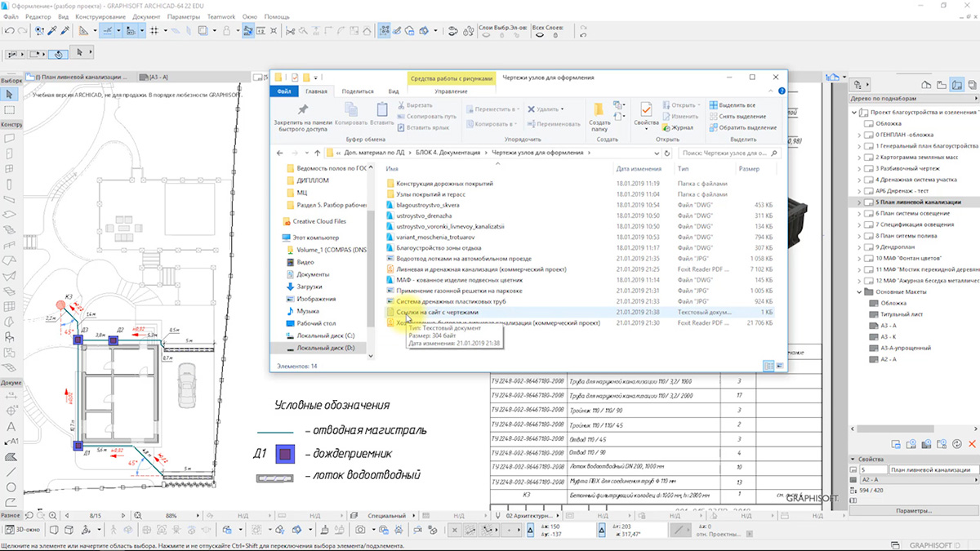Click the Undo arrow in ARCHICAD toolbar
980x551 pixels.
[10, 31]
